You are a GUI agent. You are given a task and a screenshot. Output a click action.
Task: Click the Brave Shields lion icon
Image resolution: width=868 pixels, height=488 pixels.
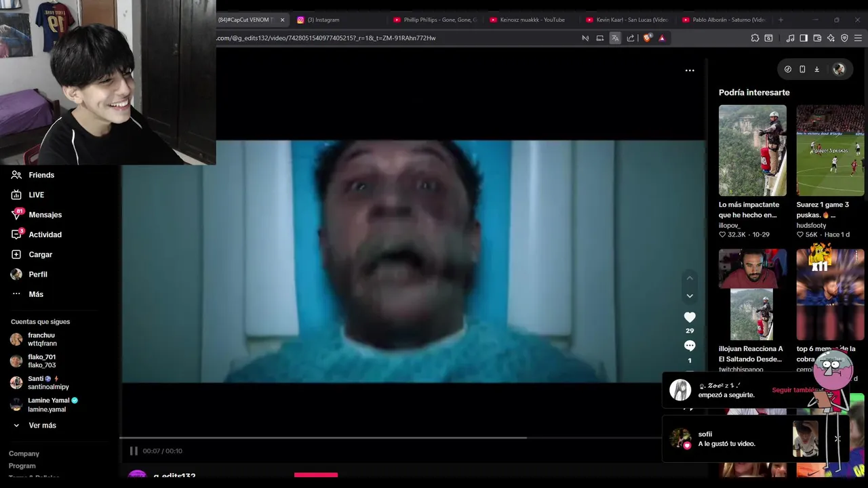647,38
